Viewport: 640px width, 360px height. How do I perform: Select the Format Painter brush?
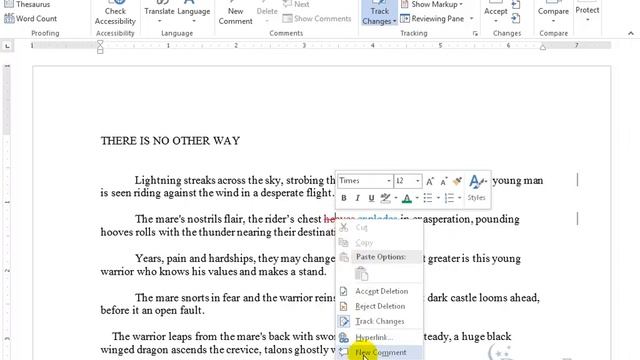click(458, 181)
